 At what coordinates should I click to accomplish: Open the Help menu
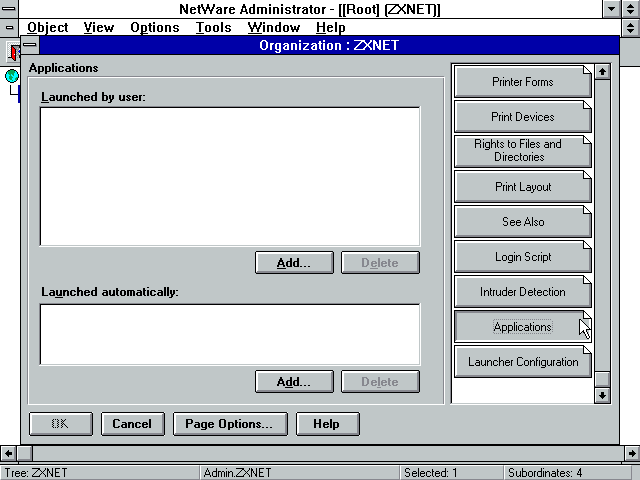331,27
